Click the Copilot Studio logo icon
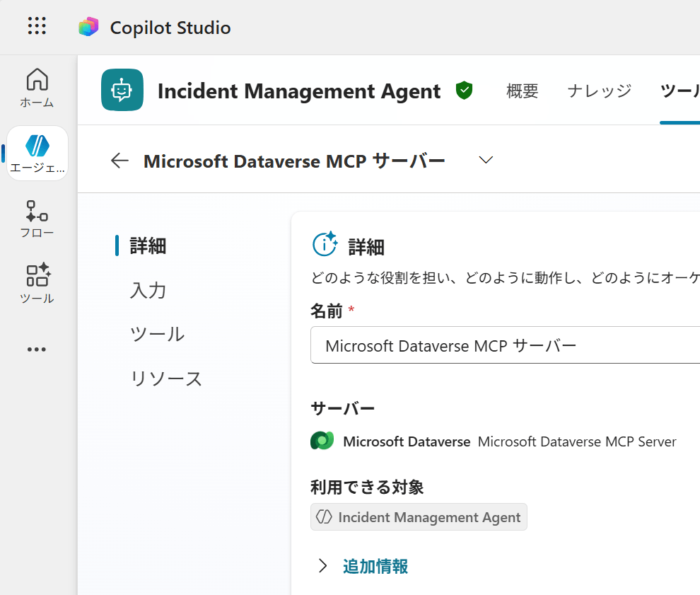This screenshot has width=700, height=595. coord(88,28)
